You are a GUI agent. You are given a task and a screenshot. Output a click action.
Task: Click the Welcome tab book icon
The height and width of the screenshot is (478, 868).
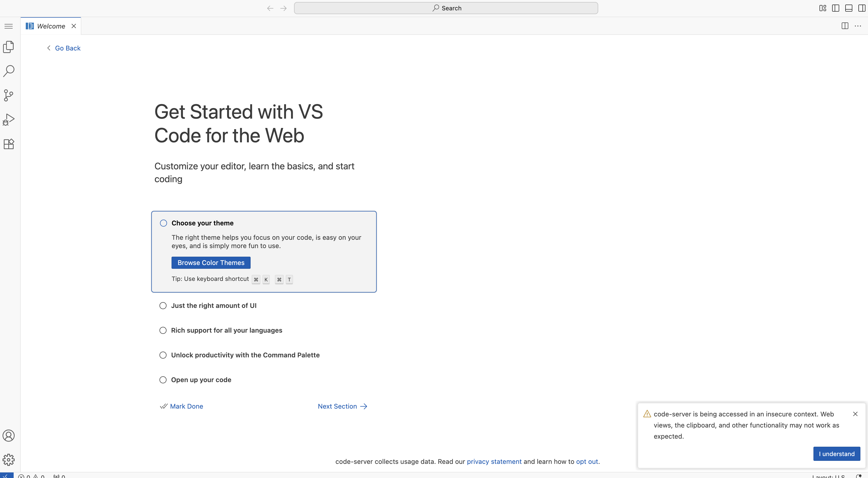tap(30, 26)
